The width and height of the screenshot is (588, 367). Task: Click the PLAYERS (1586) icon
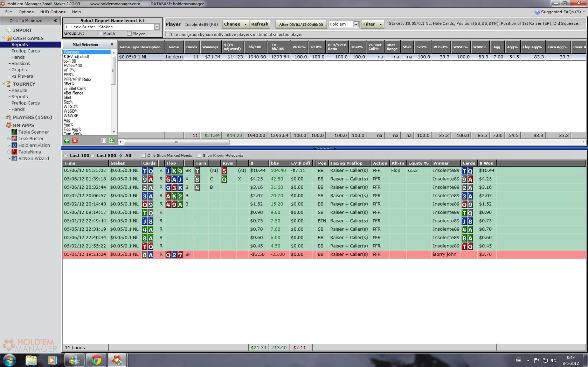8,117
